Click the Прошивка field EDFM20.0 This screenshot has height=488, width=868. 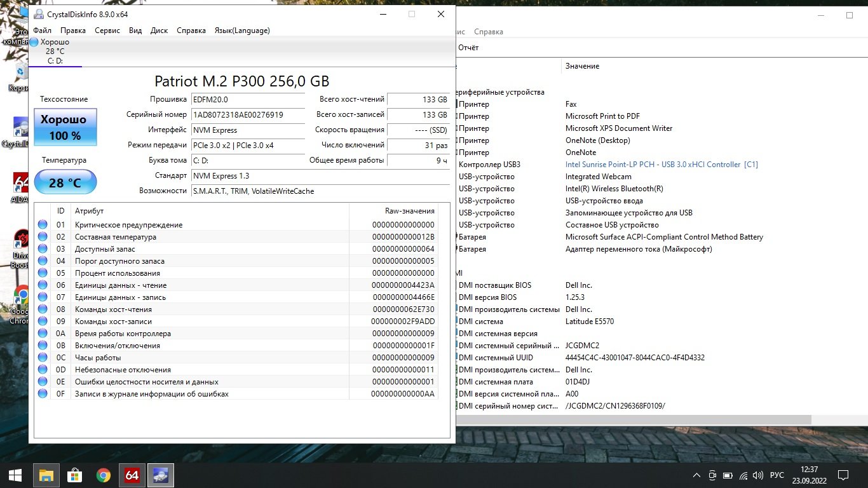point(248,100)
